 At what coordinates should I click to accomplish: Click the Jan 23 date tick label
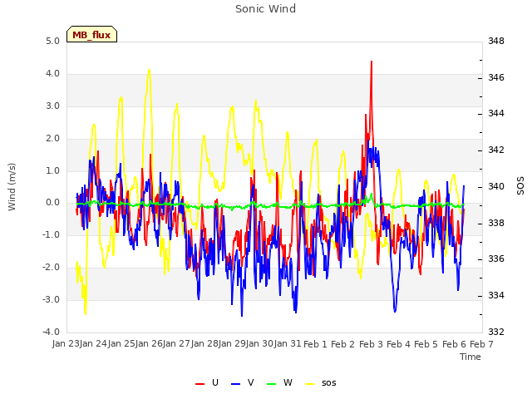[66, 343]
